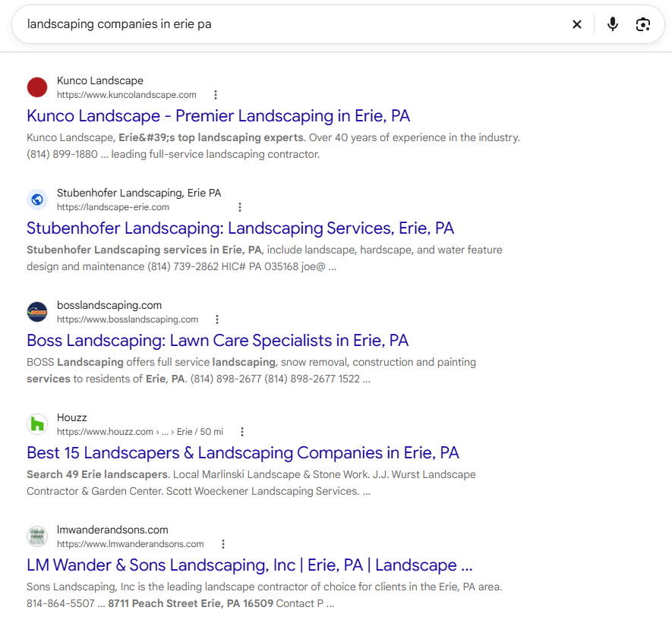Viewport: 672px width, 623px height.
Task: Open LM Wander & Sons Landscaping link
Action: (249, 565)
